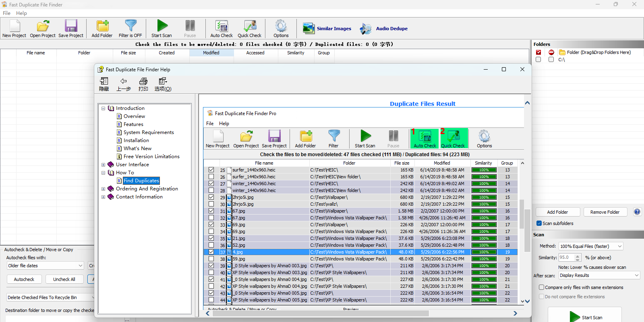Image resolution: width=644 pixels, height=322 pixels.
Task: Open the Installation help topic
Action: 136,140
